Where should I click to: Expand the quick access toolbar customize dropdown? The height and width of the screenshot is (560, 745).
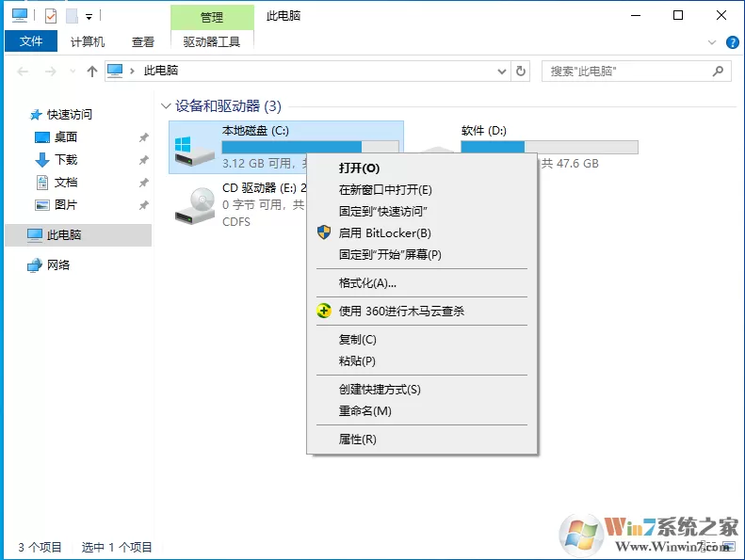point(89,17)
